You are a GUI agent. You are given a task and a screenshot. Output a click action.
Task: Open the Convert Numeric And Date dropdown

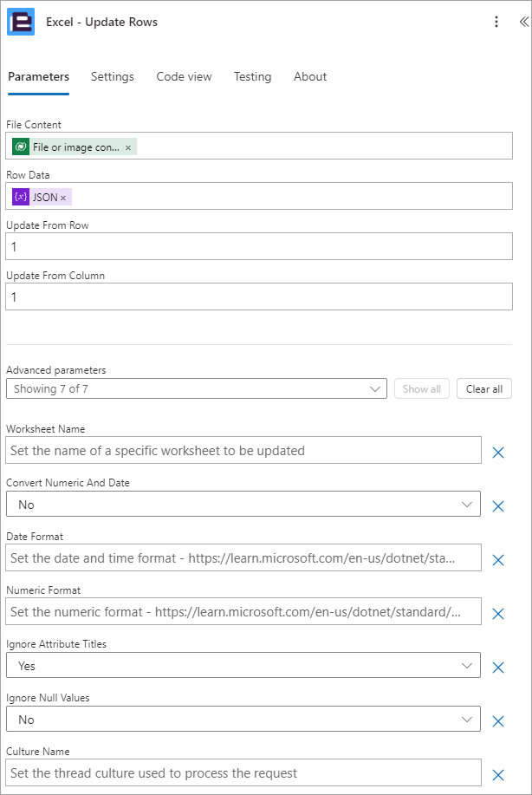coord(243,504)
